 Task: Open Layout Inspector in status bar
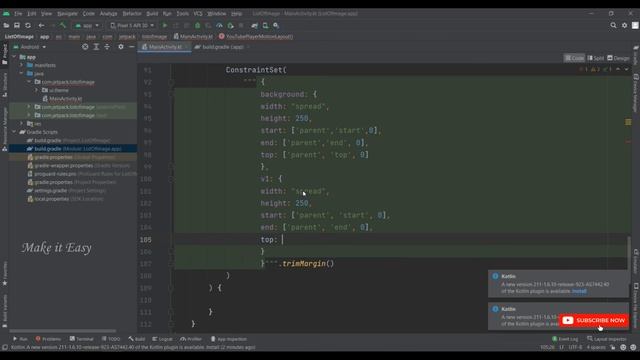(x=607, y=339)
